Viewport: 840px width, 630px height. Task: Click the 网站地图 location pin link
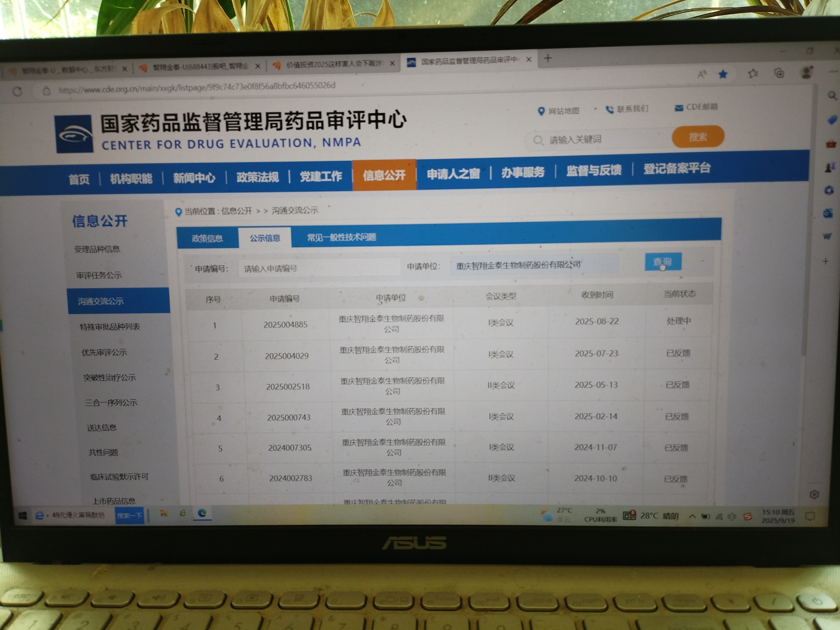coord(558,111)
